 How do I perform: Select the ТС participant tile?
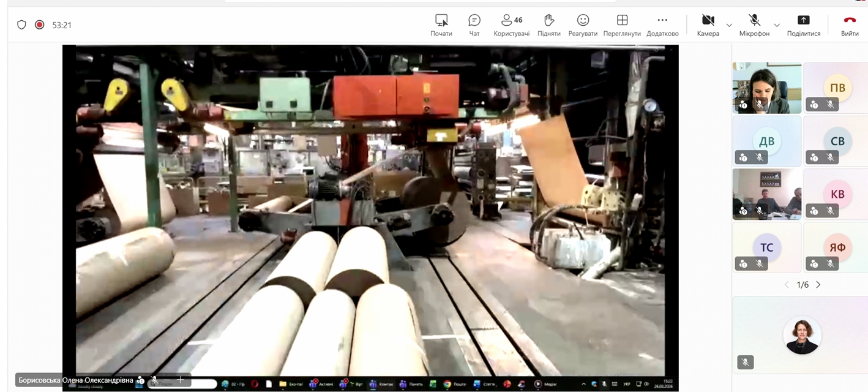pyautogui.click(x=766, y=247)
